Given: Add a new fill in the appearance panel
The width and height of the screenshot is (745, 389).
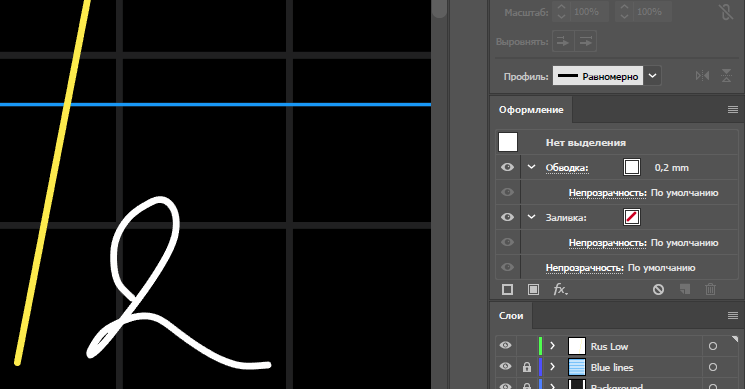Looking at the screenshot, I should (x=533, y=289).
